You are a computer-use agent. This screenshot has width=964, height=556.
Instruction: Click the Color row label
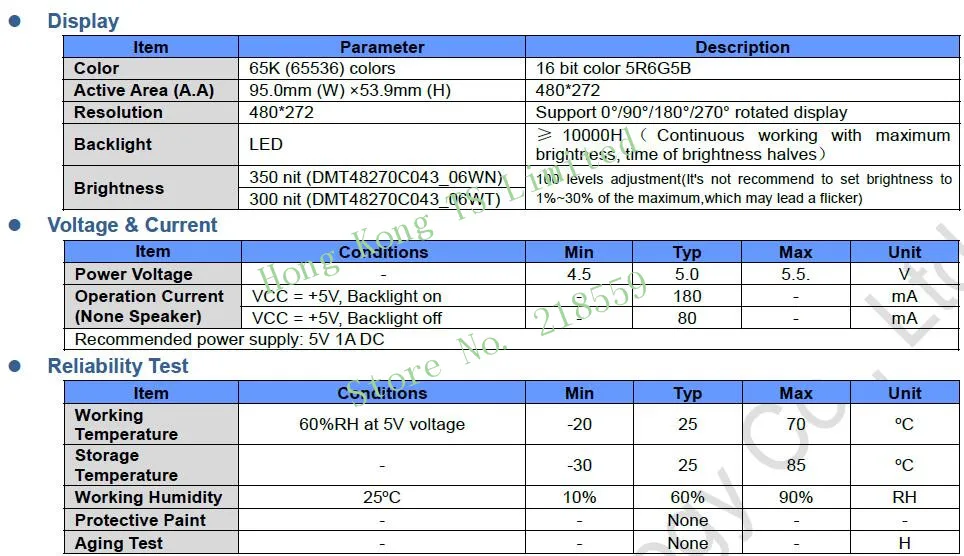[x=97, y=68]
